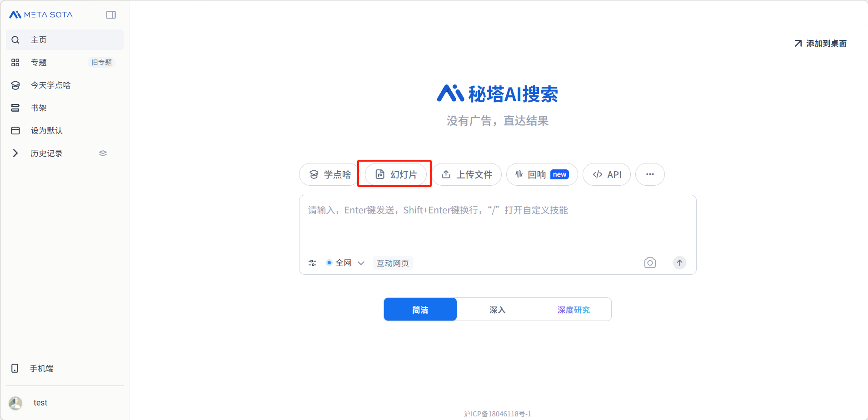Click the camera image search icon
This screenshot has height=420, width=868.
(x=650, y=263)
